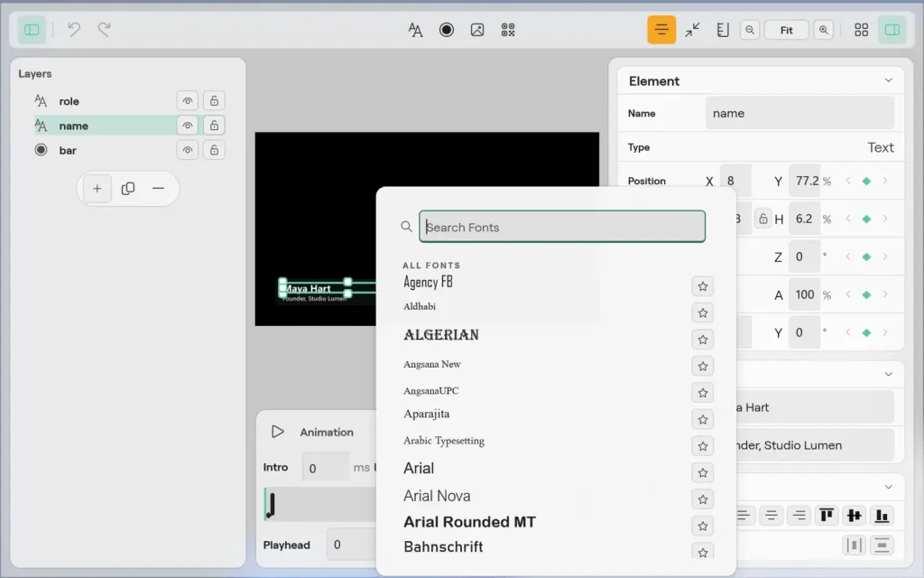Go to next keyframe on the Position row

point(884,181)
